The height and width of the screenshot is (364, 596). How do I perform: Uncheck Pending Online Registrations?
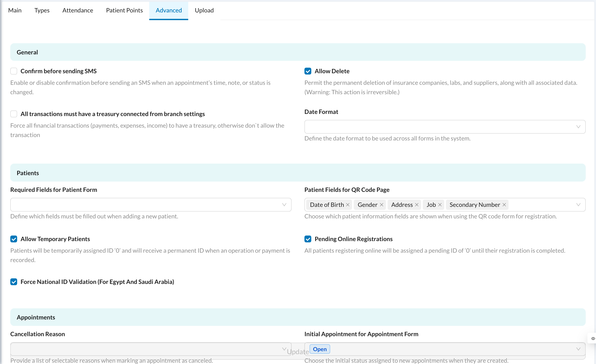click(x=308, y=239)
